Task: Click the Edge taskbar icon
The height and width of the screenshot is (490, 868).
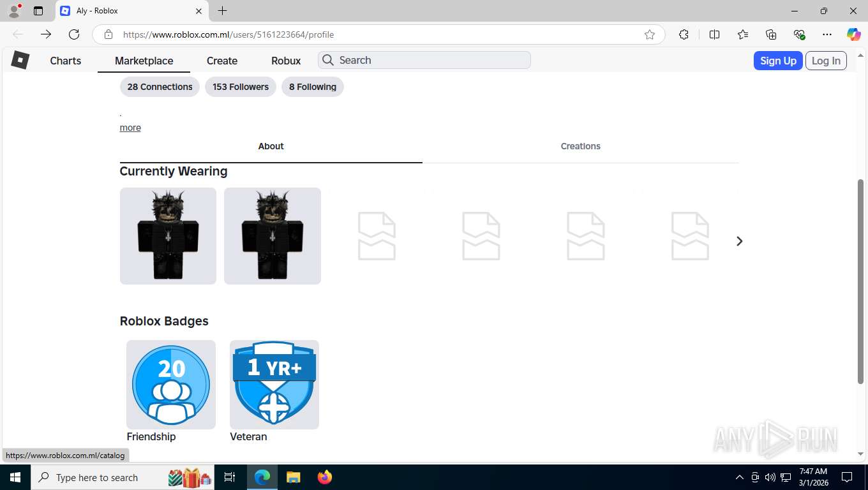Action: click(262, 477)
